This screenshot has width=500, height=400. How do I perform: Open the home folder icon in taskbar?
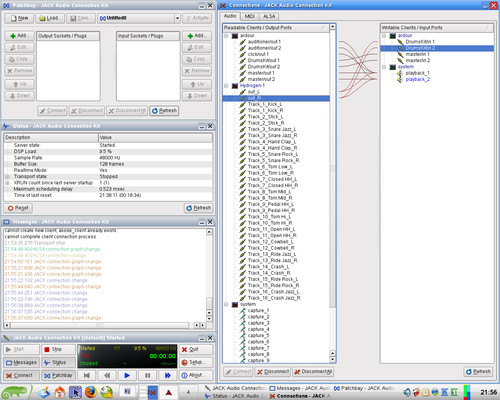60,392
